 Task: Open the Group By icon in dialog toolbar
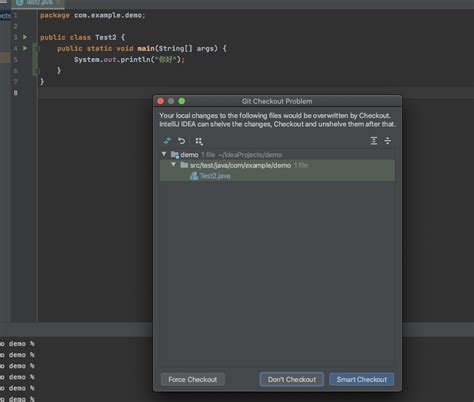tap(199, 141)
